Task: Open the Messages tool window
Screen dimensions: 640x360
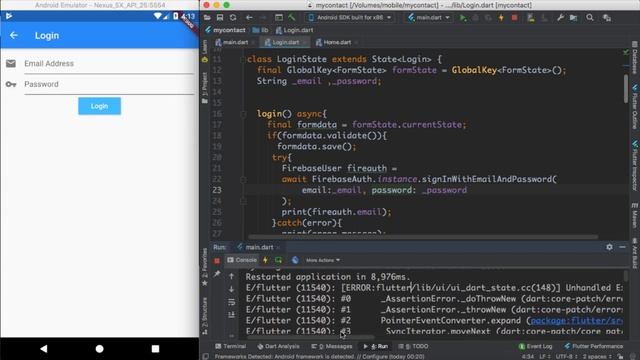Action: [332, 346]
